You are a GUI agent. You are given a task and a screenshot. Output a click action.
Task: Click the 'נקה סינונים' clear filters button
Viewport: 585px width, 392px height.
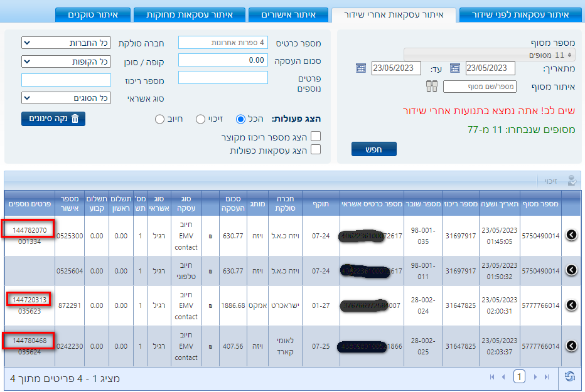(x=53, y=119)
